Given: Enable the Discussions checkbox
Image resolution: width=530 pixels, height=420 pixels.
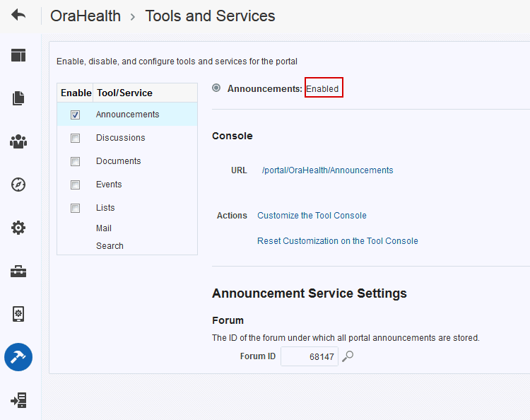Looking at the screenshot, I should coord(75,139).
